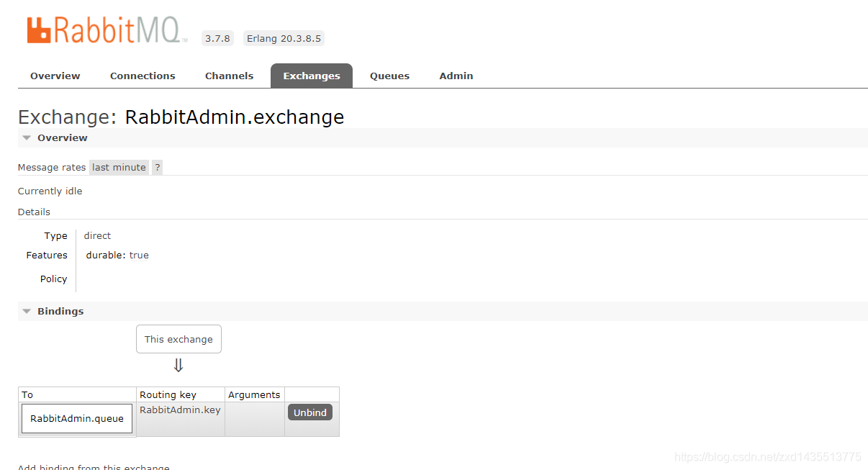Click the Erlang 20.3.8.5 version badge

284,38
